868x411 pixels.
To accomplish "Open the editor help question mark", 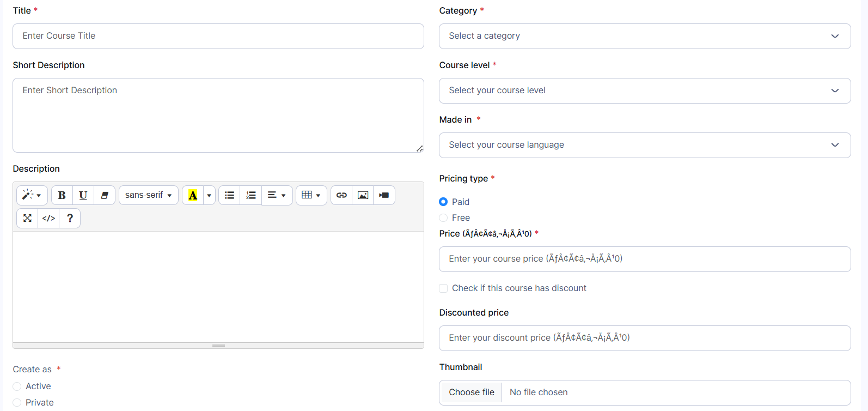I will 70,218.
